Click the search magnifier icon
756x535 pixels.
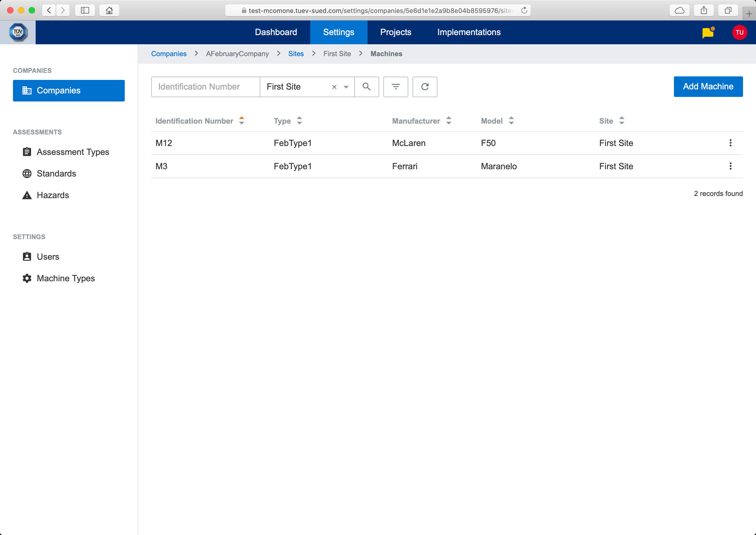pyautogui.click(x=366, y=87)
